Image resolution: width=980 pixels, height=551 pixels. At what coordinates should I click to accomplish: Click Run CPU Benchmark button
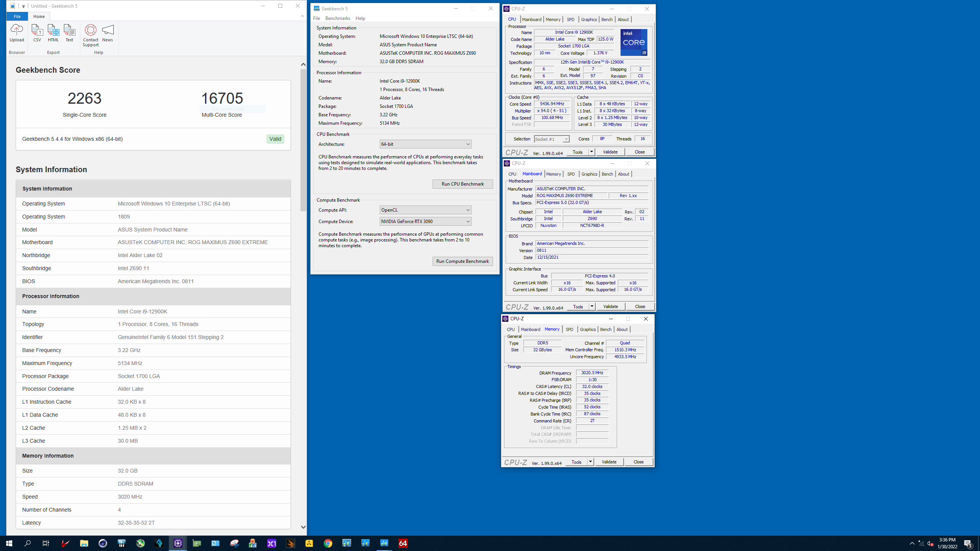(462, 184)
